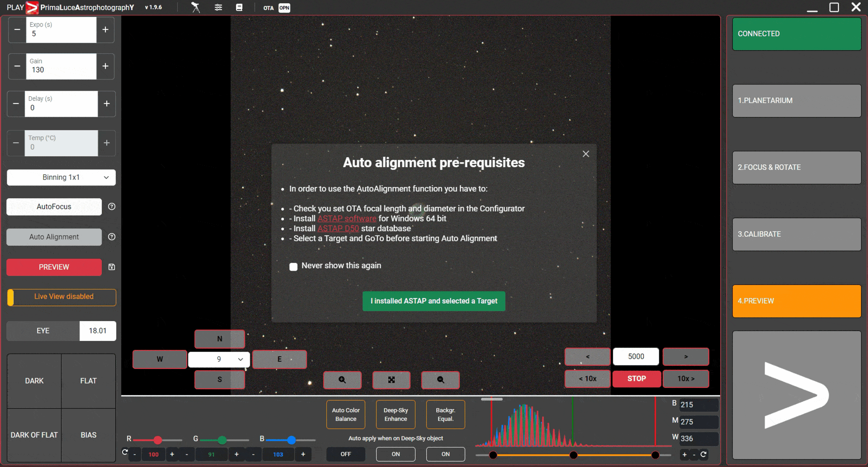Increase green value with plus button

tap(236, 454)
